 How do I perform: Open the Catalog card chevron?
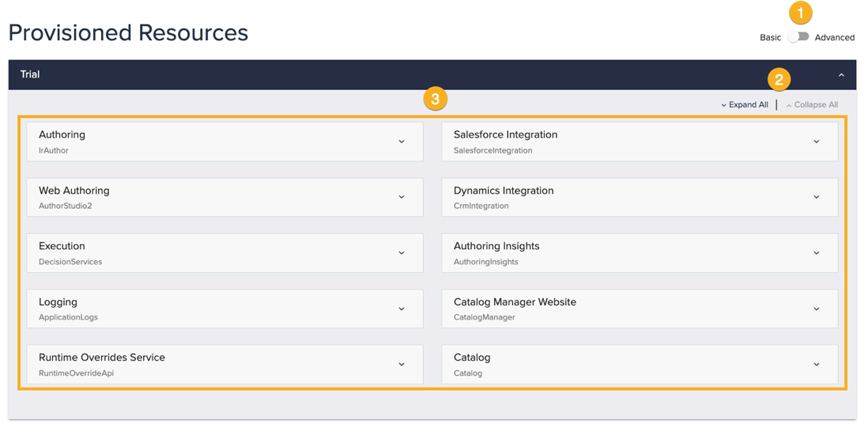[817, 365]
